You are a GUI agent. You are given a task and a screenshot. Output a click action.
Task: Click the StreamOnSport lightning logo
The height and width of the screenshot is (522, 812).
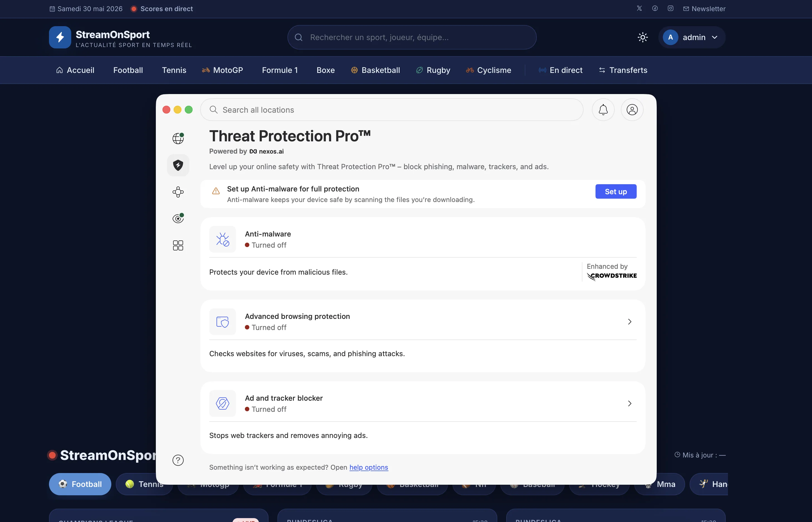(60, 37)
